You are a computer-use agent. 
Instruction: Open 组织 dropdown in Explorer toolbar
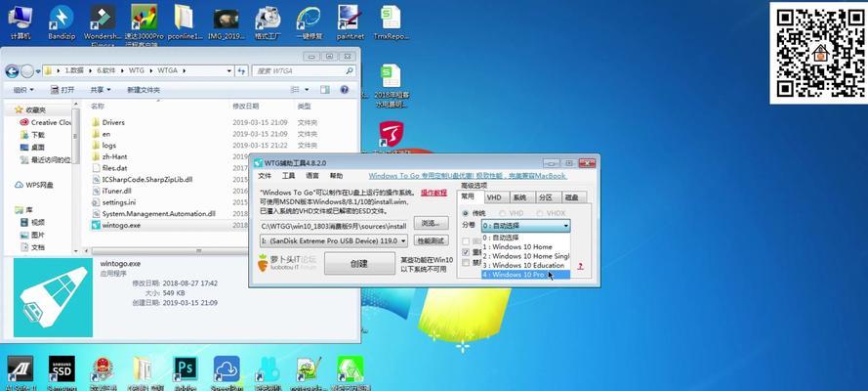click(23, 90)
